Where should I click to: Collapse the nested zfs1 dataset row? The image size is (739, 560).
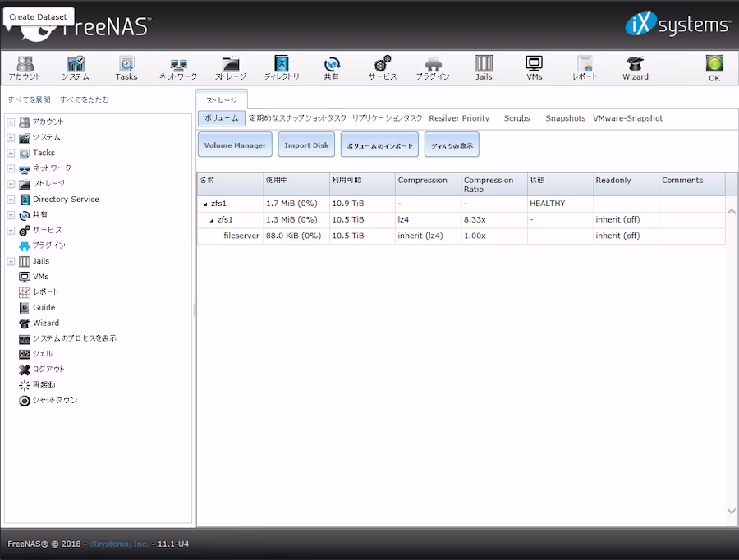(x=212, y=220)
